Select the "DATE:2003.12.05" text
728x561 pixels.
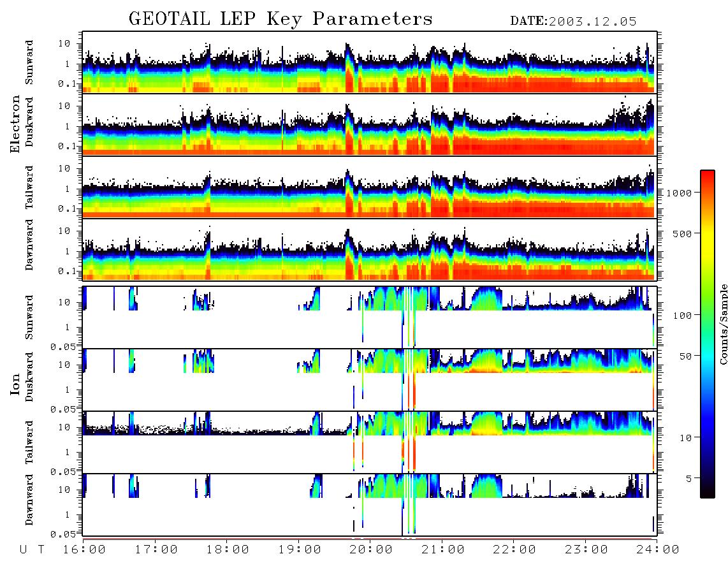[x=573, y=22]
